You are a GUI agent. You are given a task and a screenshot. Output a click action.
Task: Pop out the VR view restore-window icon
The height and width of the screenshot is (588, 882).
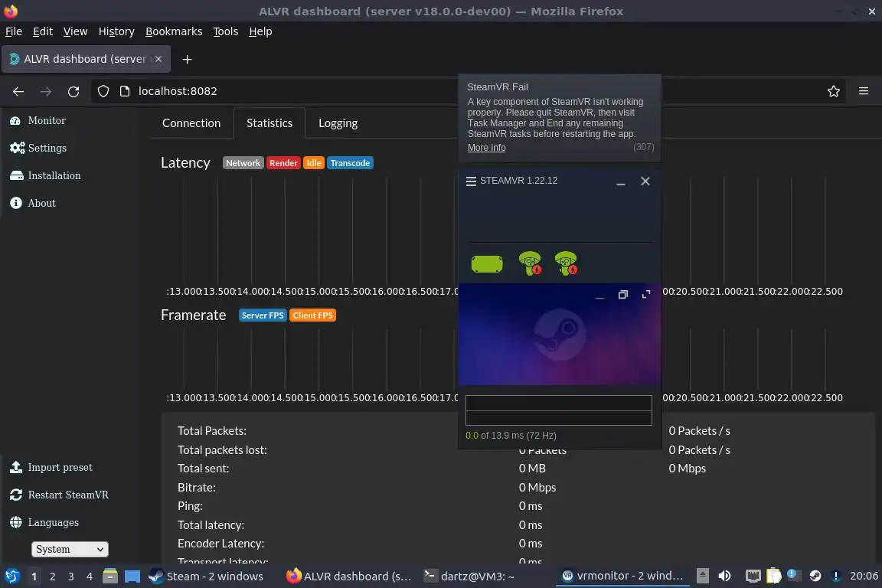[x=622, y=295]
